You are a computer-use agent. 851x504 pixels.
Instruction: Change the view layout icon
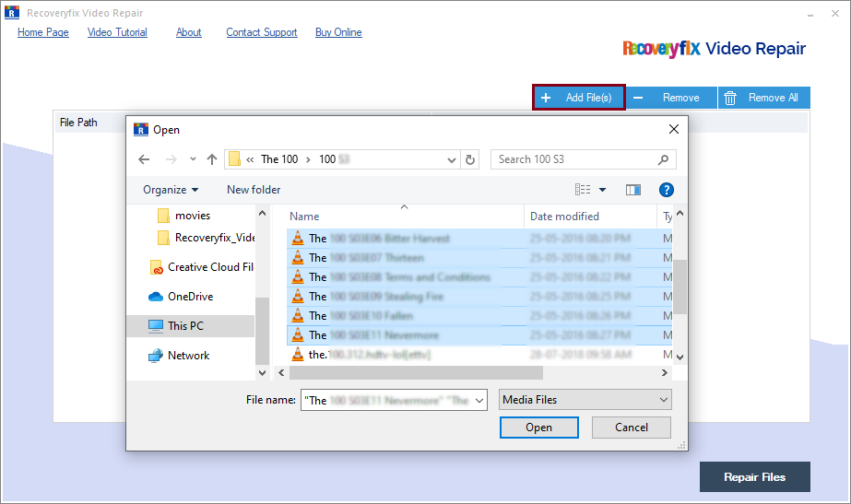click(583, 190)
